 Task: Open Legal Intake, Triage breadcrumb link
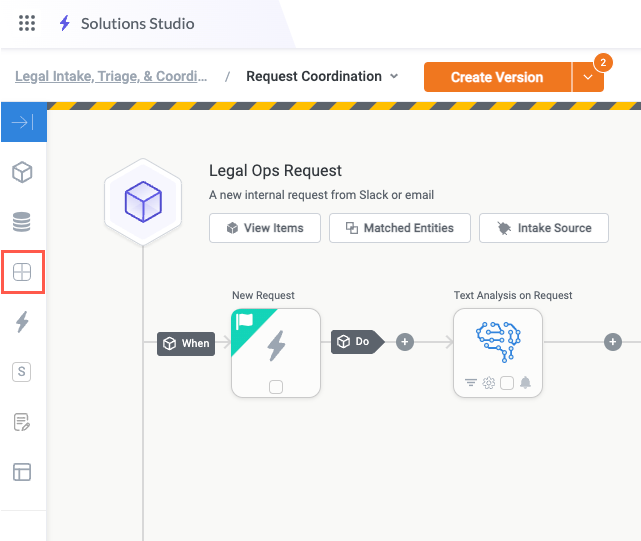point(112,76)
